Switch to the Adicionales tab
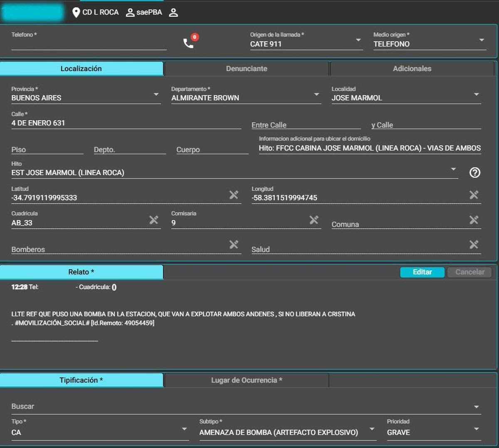Viewport: 499px width, 448px height. coord(412,69)
